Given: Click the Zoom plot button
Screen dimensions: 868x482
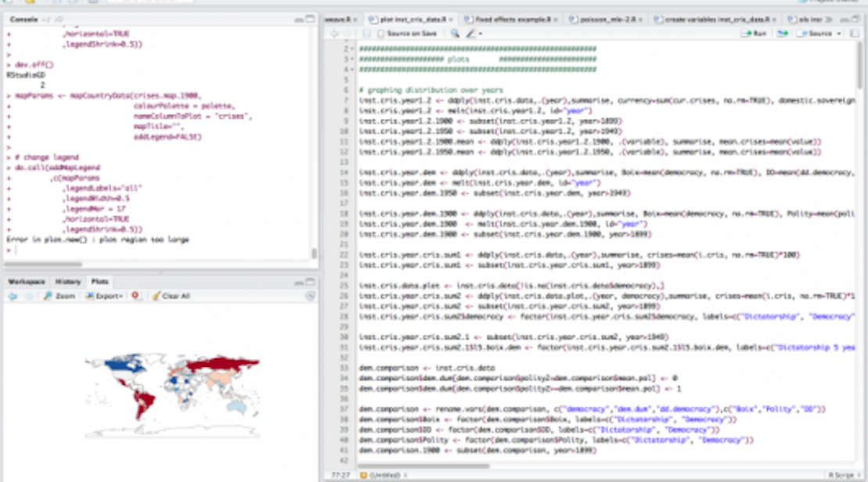Looking at the screenshot, I should pos(59,296).
